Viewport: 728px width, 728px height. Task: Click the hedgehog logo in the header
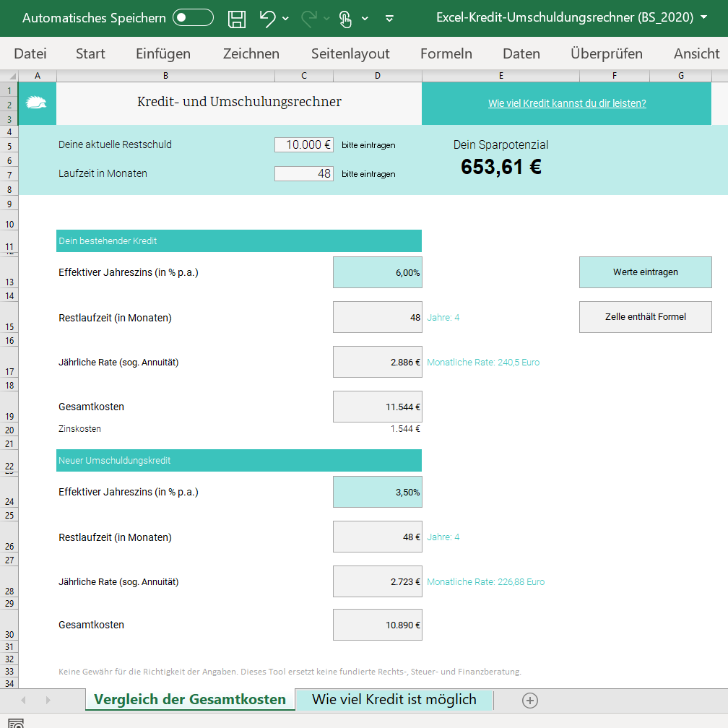click(36, 103)
